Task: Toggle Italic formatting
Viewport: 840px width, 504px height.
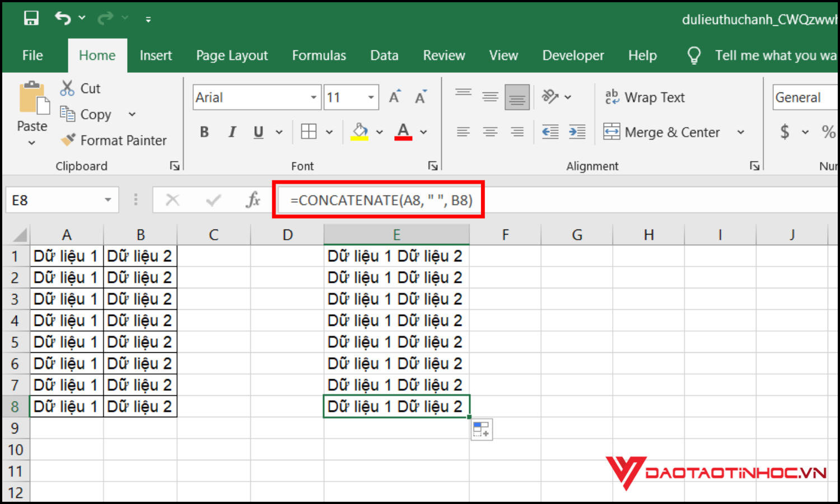Action: tap(232, 132)
